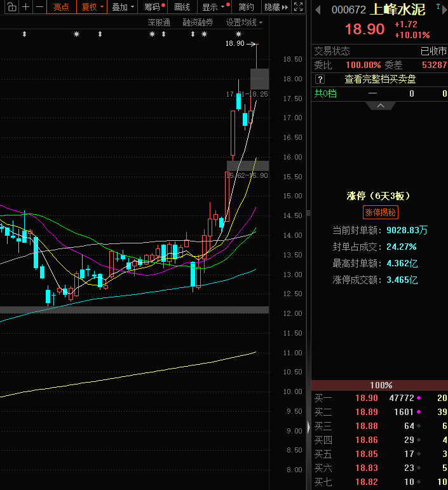Click 隐藏 to hide side panel
448x490 pixels.
click(x=276, y=7)
